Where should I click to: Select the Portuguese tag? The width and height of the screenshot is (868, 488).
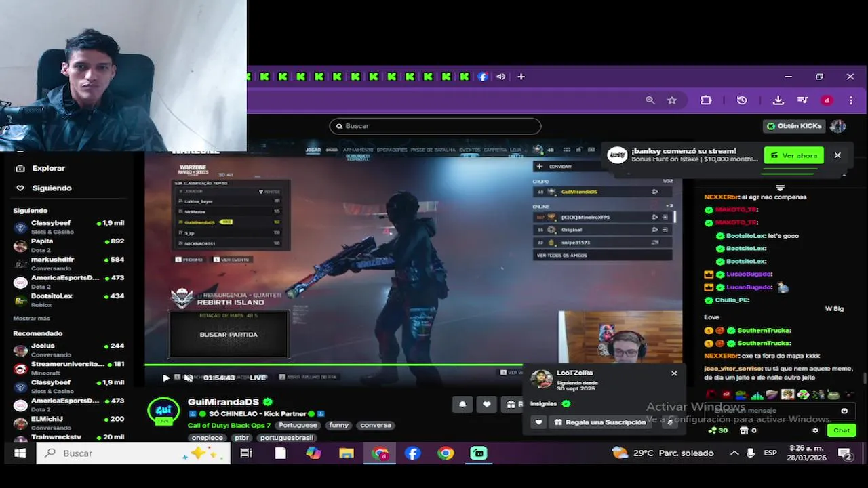(298, 425)
